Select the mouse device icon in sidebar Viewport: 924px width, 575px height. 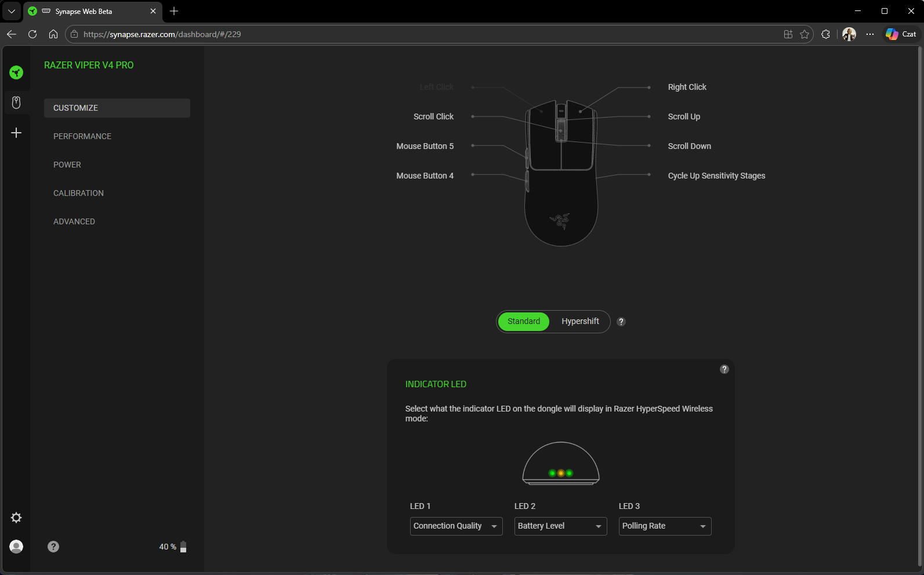[x=16, y=103]
